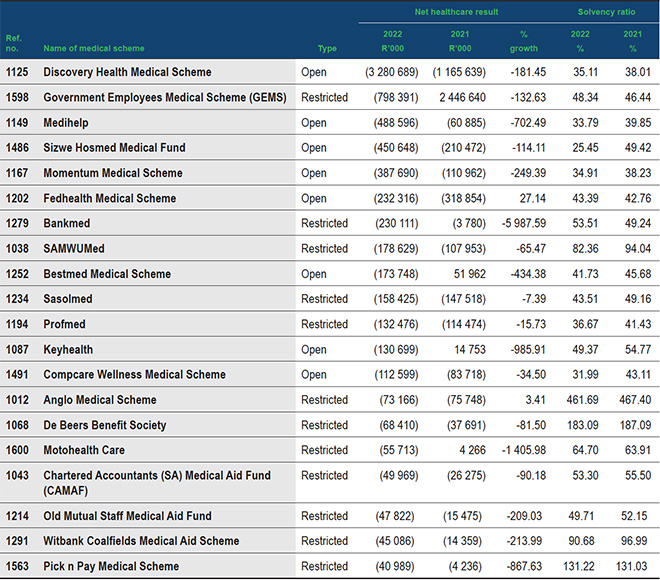Image resolution: width=660 pixels, height=580 pixels.
Task: Select Pick n Pay 2021 solvency 131.03
Action: [x=631, y=566]
